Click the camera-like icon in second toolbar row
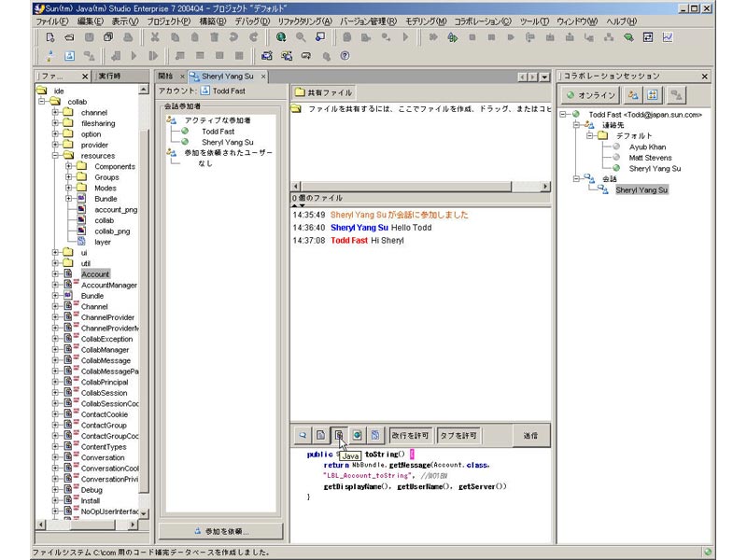The width and height of the screenshot is (747, 560). click(x=267, y=56)
